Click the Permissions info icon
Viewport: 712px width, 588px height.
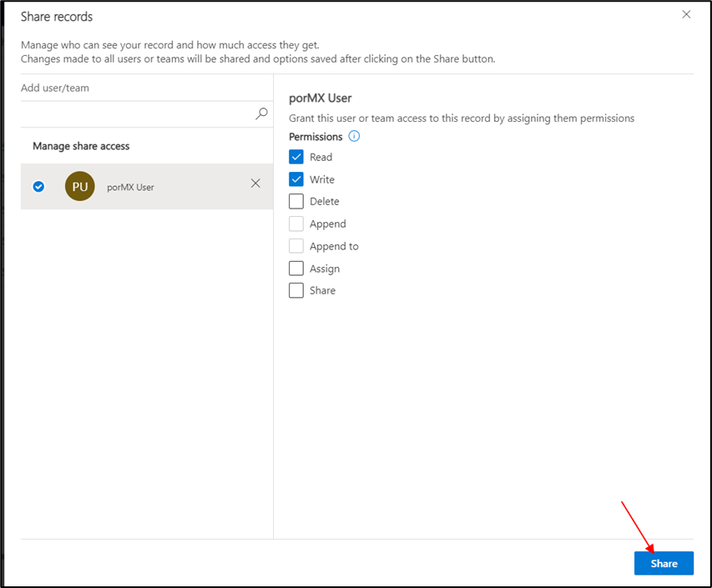pos(354,137)
